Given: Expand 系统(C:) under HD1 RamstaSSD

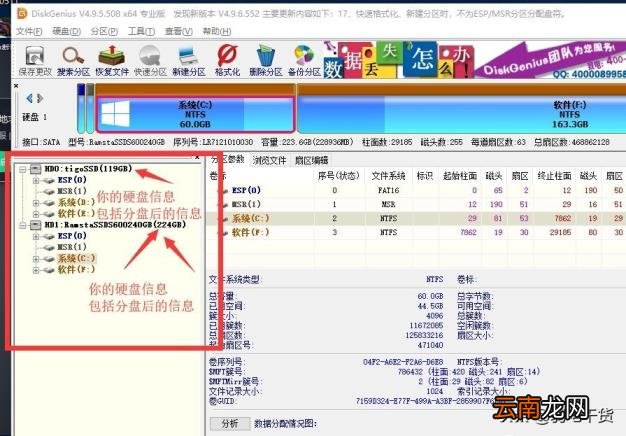Looking at the screenshot, I should point(36,259).
